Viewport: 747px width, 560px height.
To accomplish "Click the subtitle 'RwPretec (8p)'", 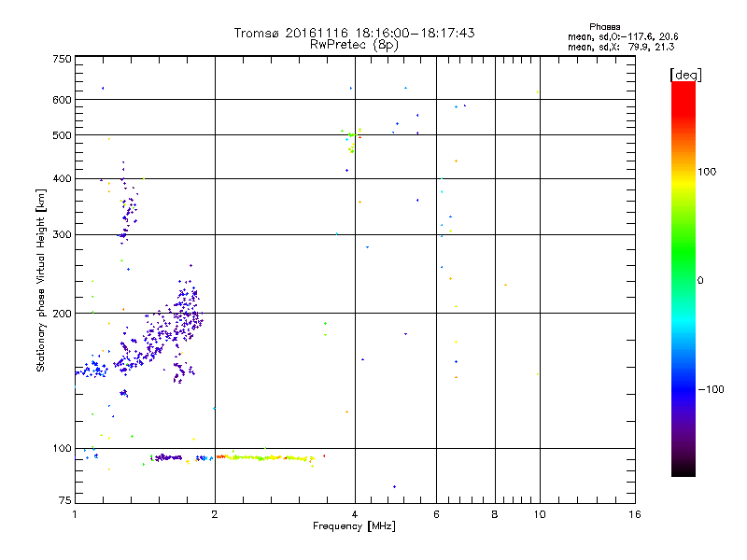I will coord(354,45).
